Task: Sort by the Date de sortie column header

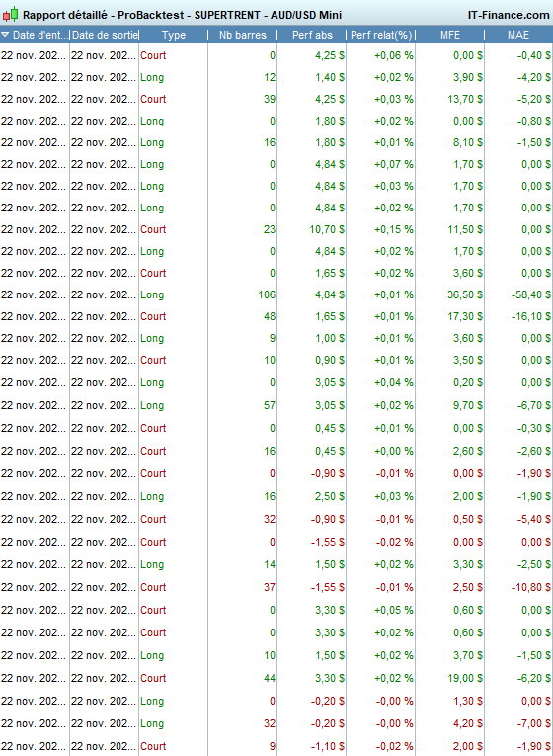Action: click(105, 35)
